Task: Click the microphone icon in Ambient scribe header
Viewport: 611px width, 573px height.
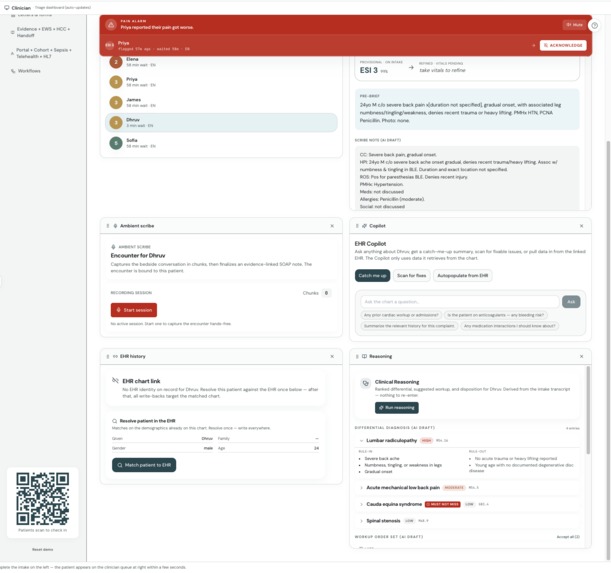Action: click(115, 226)
